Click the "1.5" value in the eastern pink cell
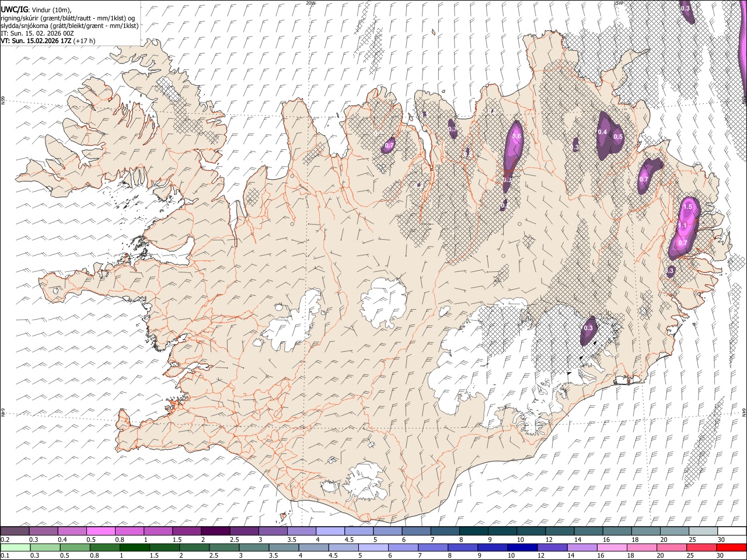The height and width of the screenshot is (560, 747). 687,206
